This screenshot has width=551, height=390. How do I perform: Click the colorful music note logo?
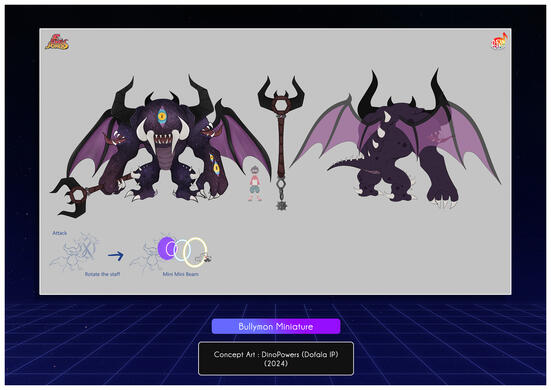click(x=499, y=41)
